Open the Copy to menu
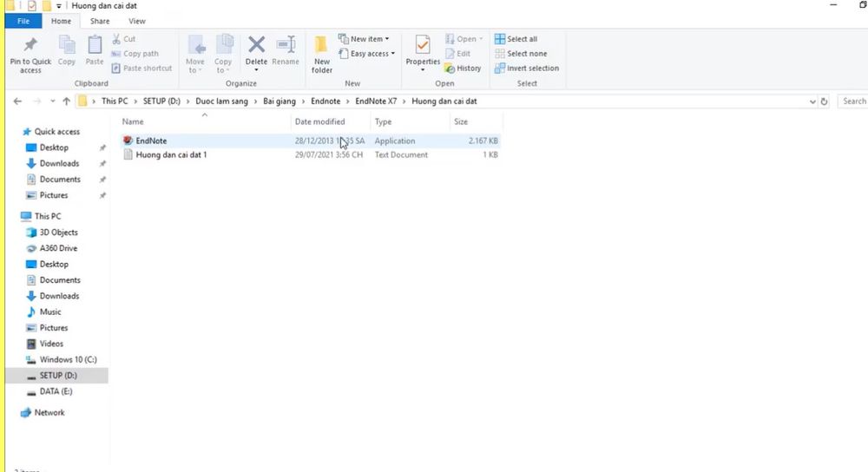868x472 pixels. point(223,54)
